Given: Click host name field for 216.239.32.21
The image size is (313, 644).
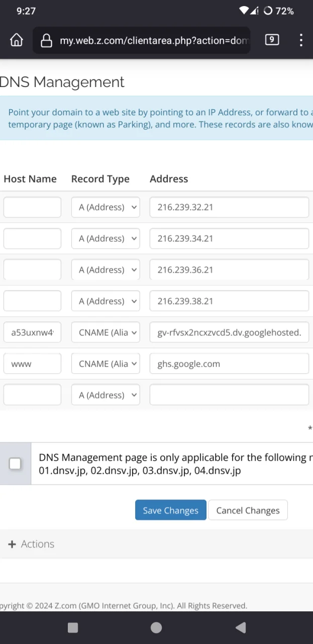Looking at the screenshot, I should (32, 207).
